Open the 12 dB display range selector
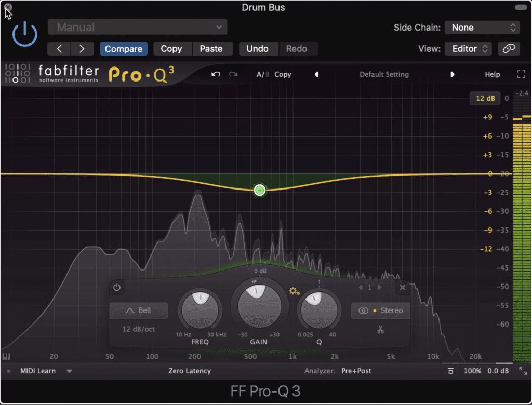The height and width of the screenshot is (405, 532). tap(485, 98)
